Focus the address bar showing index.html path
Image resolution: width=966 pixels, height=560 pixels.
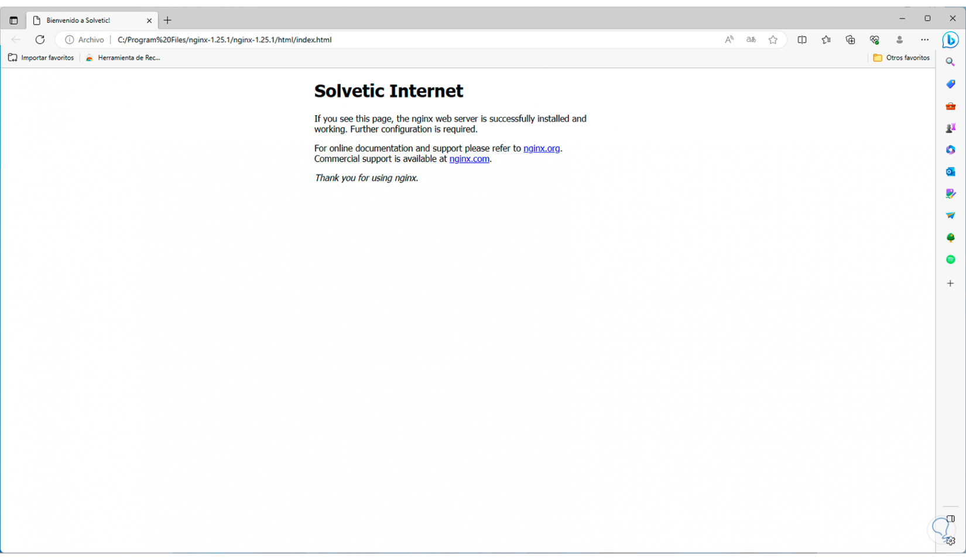[224, 40]
